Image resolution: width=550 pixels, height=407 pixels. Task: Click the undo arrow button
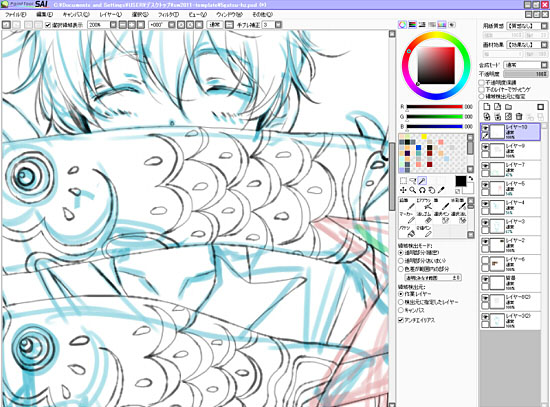6,25
